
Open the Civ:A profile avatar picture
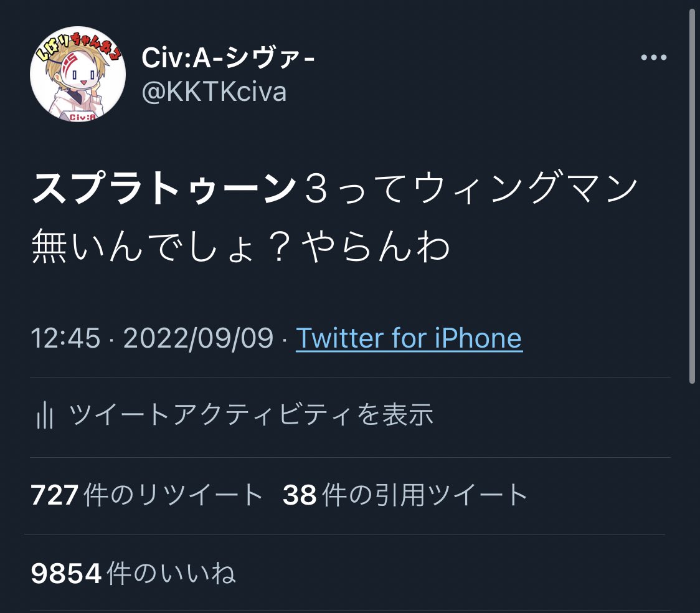click(78, 74)
